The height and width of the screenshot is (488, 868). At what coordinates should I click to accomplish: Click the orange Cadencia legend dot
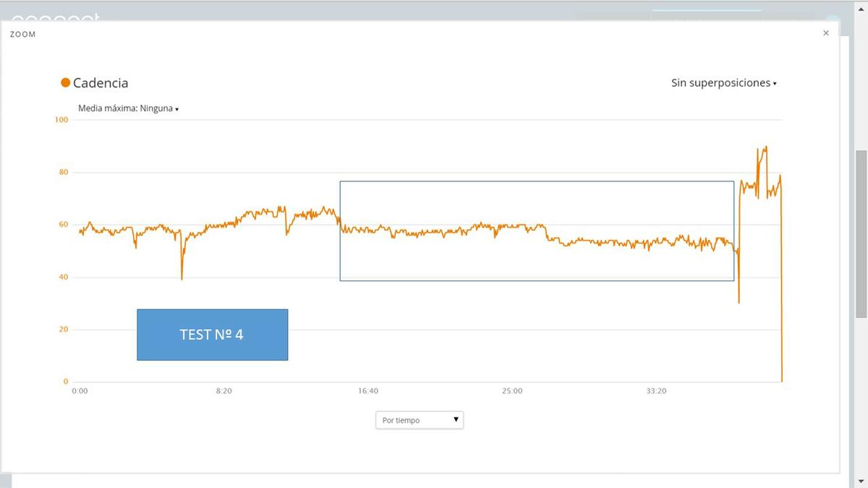coord(65,83)
